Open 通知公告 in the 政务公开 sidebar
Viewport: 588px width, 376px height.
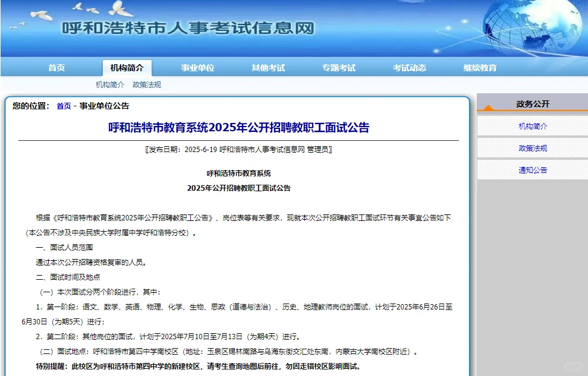533,170
